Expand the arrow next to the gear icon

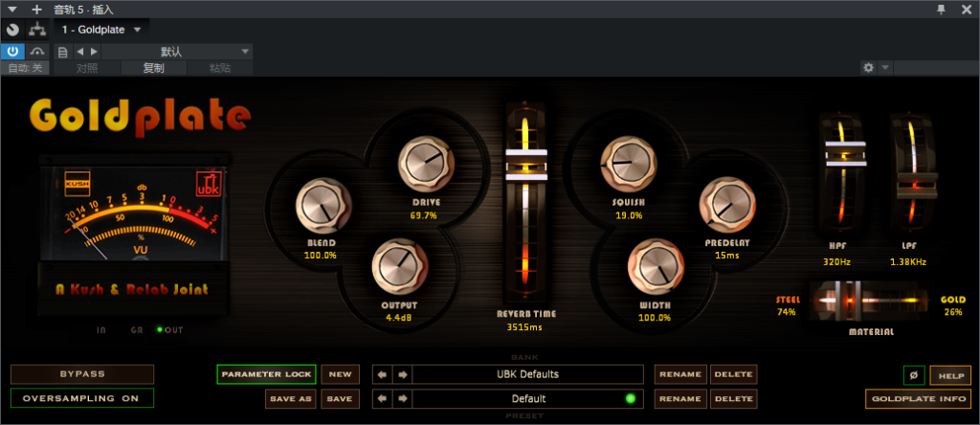click(x=885, y=68)
